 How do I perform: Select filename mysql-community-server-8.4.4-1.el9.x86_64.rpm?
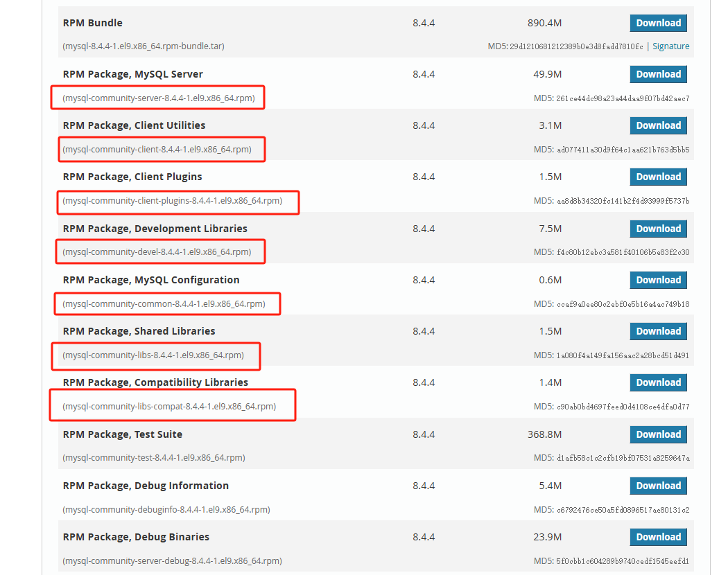pos(159,98)
